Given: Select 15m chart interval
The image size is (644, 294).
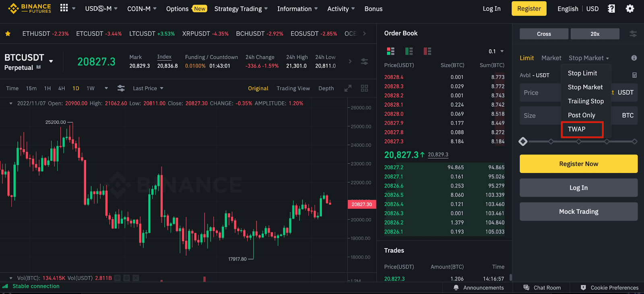Looking at the screenshot, I should pos(31,88).
